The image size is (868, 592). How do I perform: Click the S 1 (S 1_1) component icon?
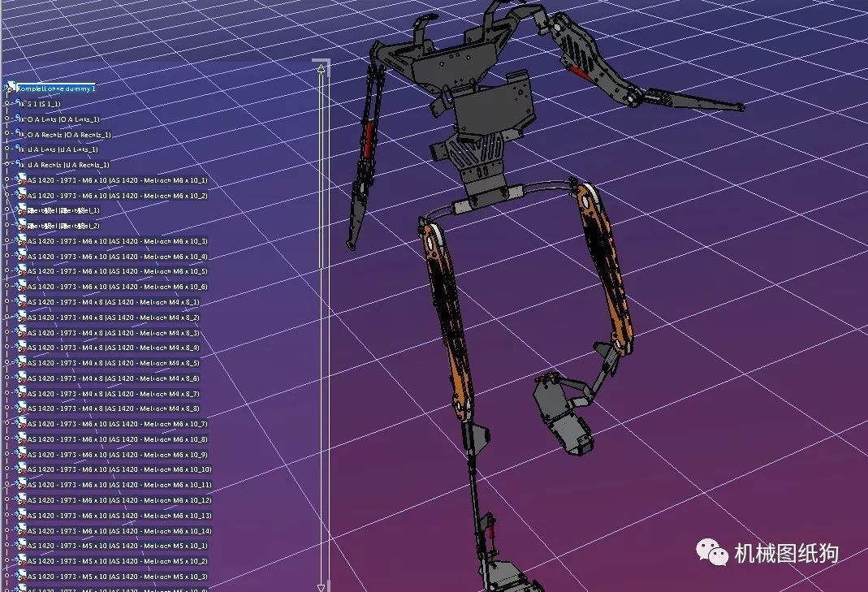click(20, 103)
